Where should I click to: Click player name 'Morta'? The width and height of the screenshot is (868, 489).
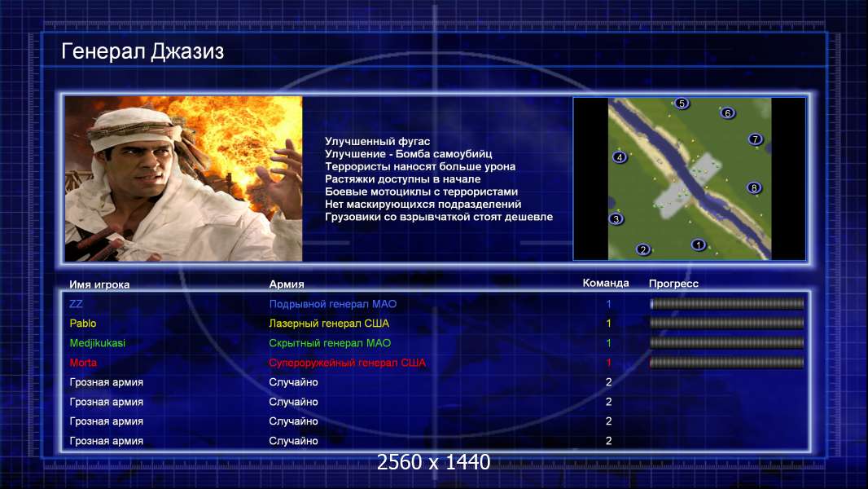[83, 363]
